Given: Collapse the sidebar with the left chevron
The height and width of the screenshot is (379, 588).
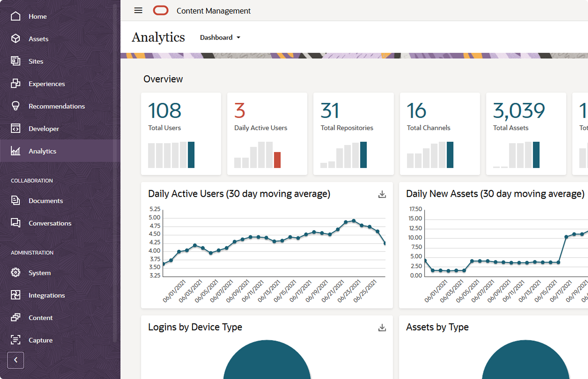Looking at the screenshot, I should pos(16,360).
